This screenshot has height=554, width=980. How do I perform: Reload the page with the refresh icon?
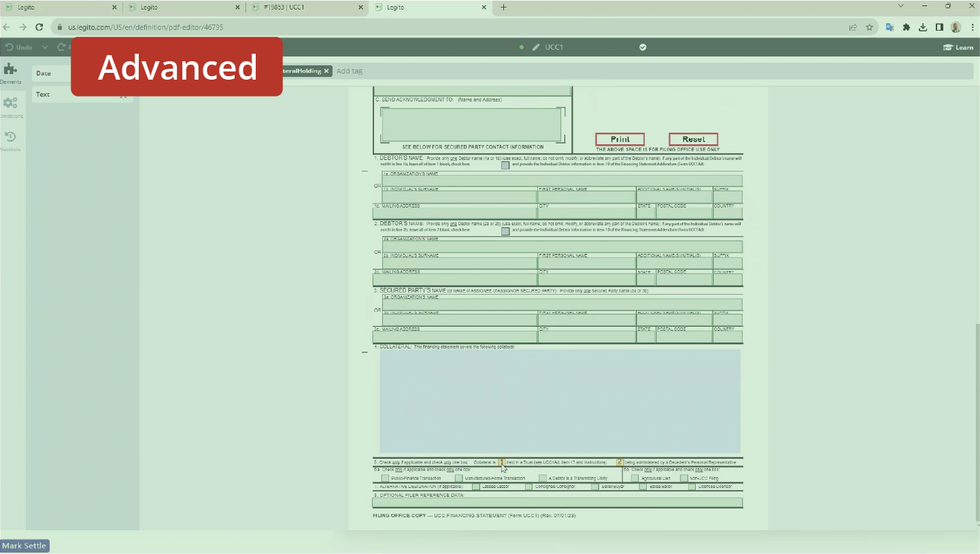point(39,27)
